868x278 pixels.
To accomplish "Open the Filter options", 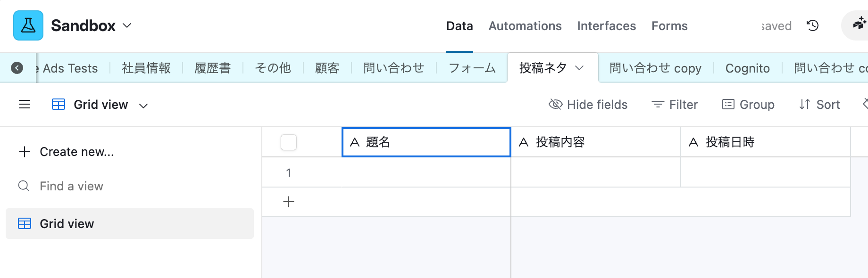I will click(x=675, y=105).
